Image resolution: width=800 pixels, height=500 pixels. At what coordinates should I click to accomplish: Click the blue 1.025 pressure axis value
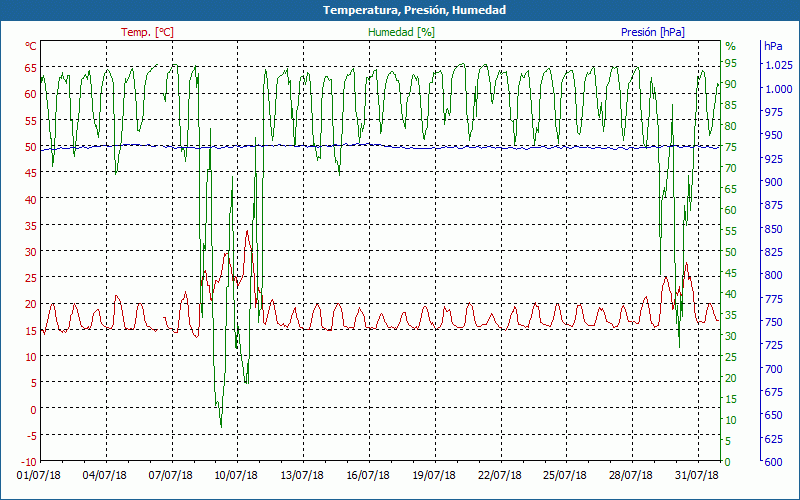(x=779, y=65)
